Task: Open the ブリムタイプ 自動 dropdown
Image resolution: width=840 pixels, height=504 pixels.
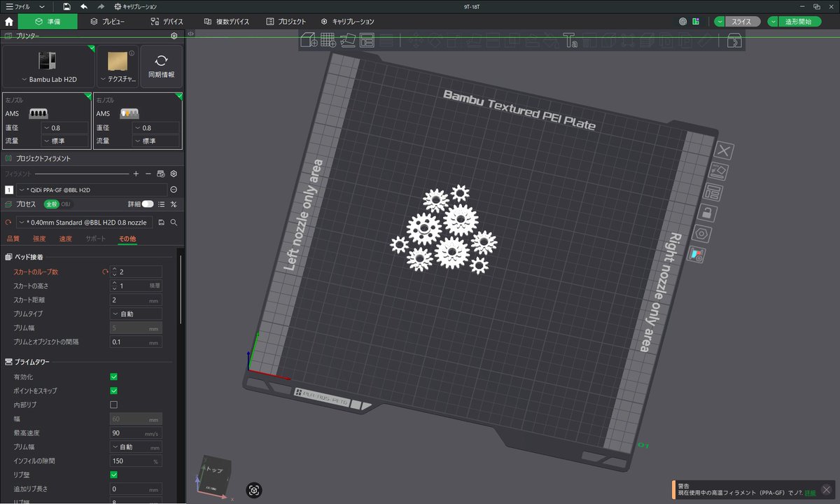Action: pos(136,314)
